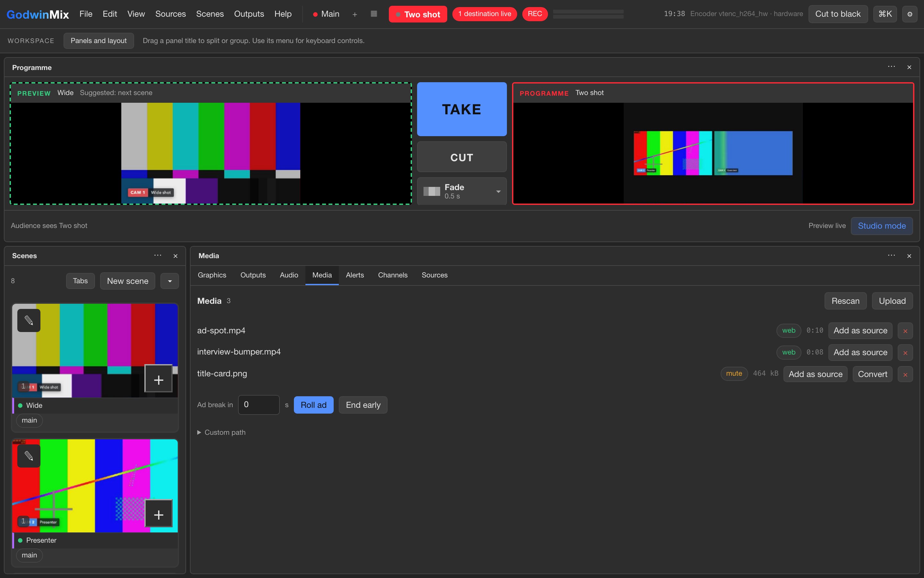Add source to Wide scene with plus
924x578 pixels.
tap(158, 379)
